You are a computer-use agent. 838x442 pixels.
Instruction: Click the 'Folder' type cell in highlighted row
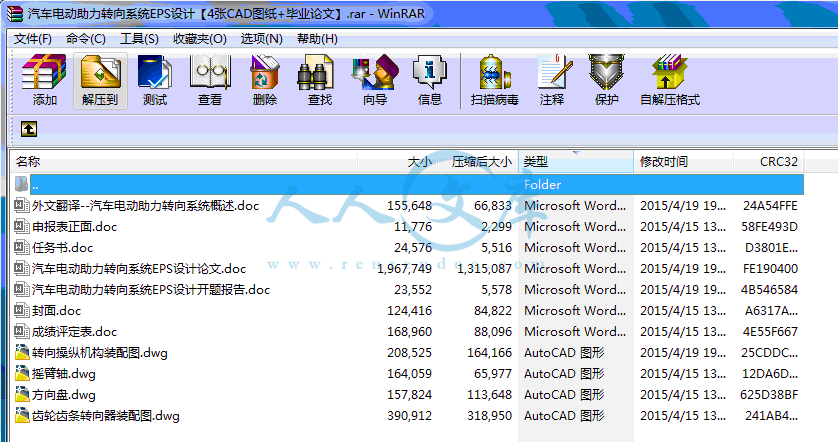coord(542,185)
